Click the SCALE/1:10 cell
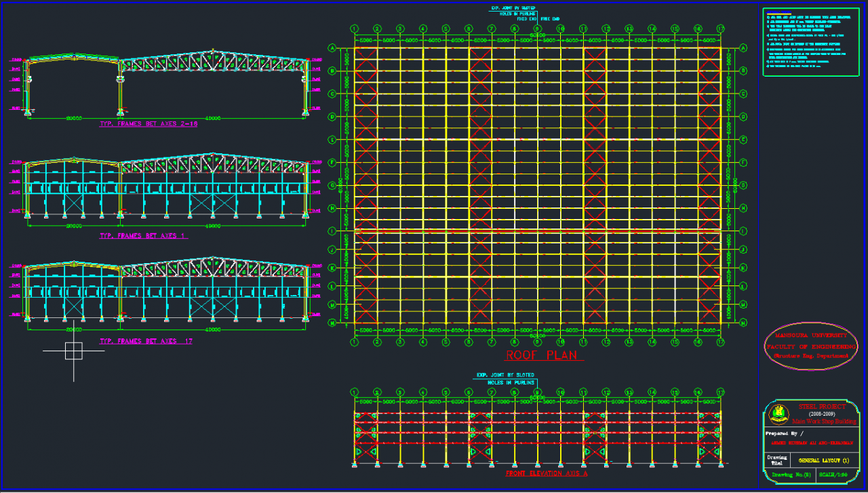 833,475
